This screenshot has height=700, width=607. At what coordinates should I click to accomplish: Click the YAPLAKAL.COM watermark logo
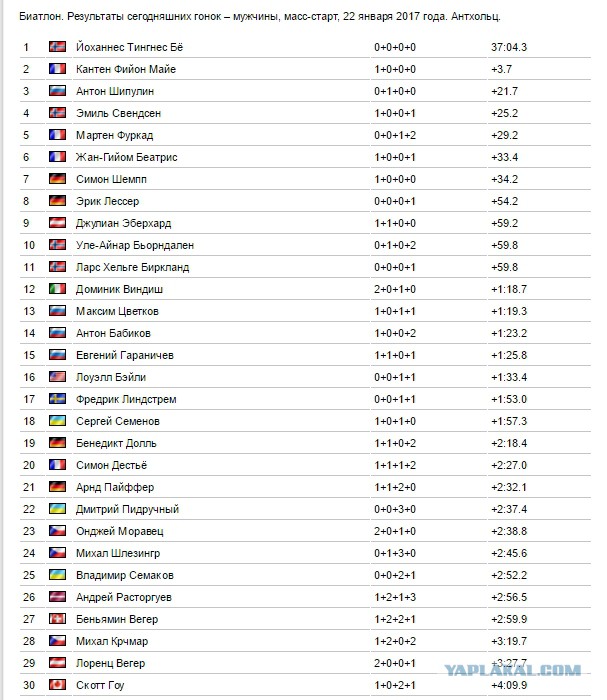(512, 670)
